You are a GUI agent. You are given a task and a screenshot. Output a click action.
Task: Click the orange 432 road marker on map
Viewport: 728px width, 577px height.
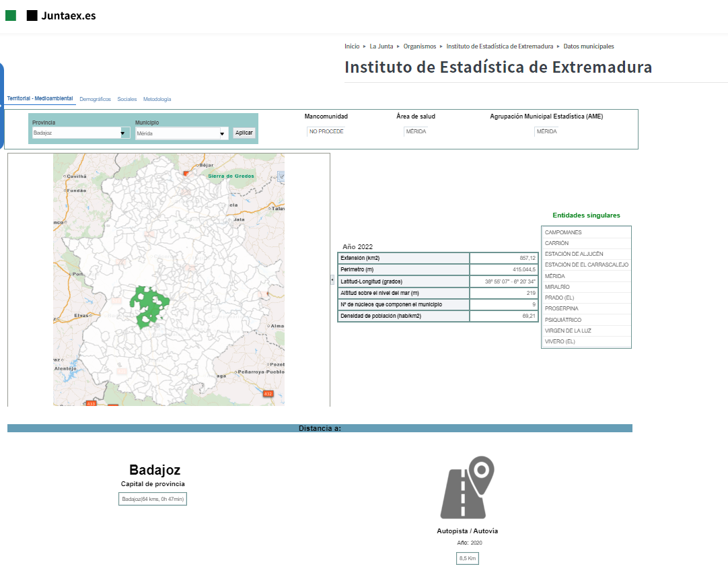[268, 393]
